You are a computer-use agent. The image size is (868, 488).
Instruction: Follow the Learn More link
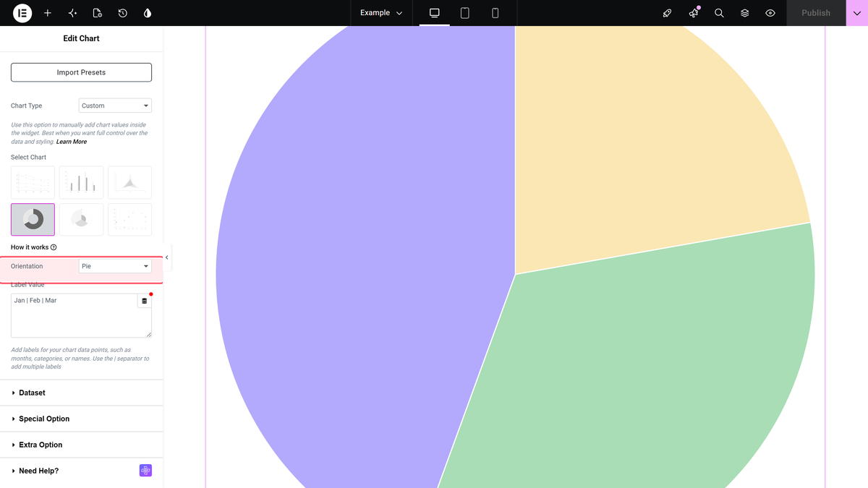coord(72,142)
